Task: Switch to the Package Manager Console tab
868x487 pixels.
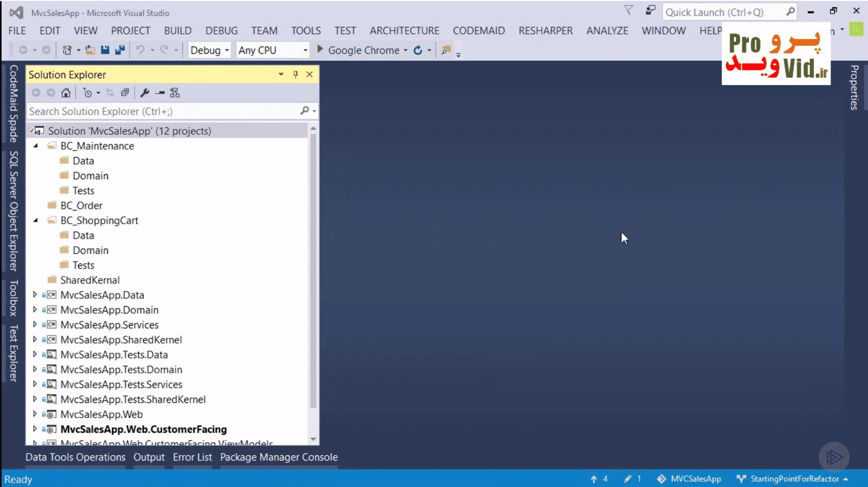Action: [279, 457]
